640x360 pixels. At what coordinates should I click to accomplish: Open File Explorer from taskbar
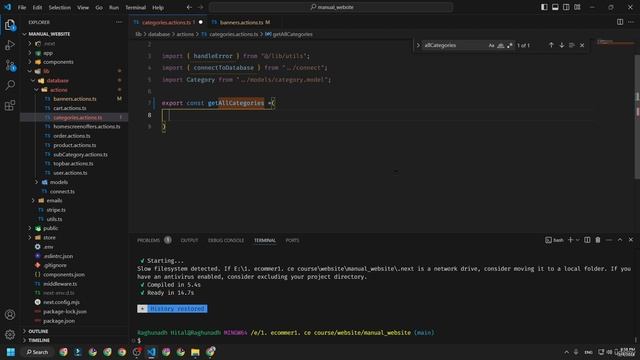click(x=196, y=352)
